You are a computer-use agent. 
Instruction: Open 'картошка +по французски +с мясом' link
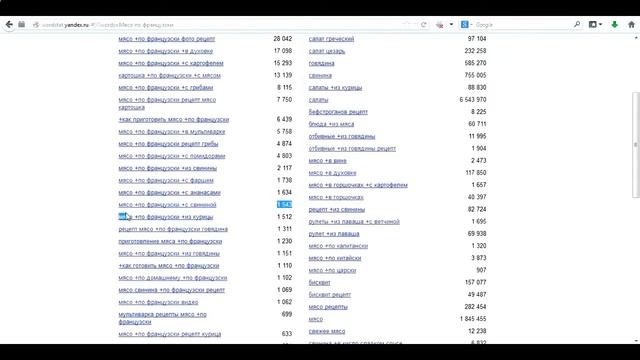coord(169,76)
